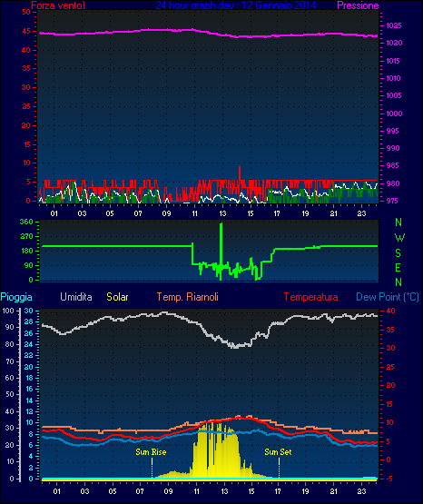The image size is (423, 504).
Task: Click the 'Sun Rise' annotation text
Action: [x=151, y=452]
